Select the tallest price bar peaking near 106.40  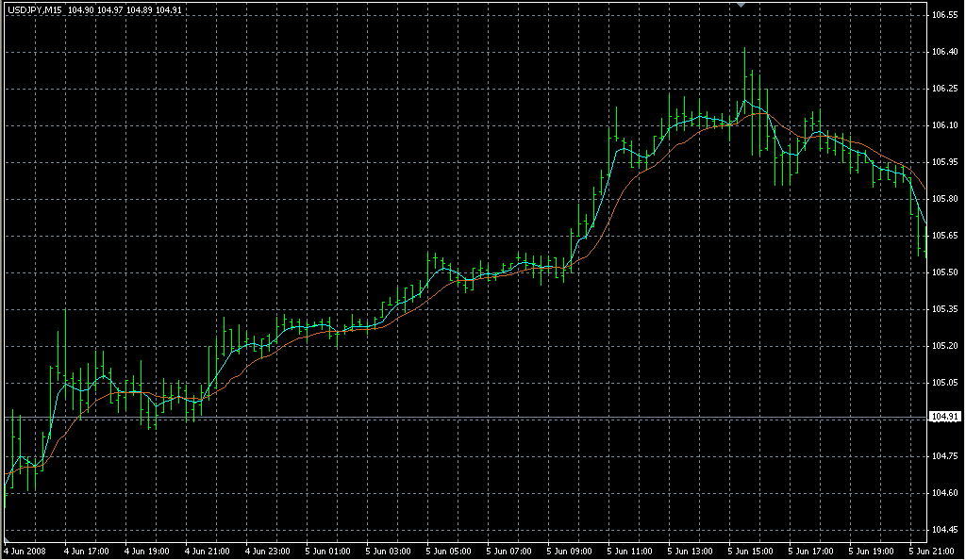coord(745,80)
